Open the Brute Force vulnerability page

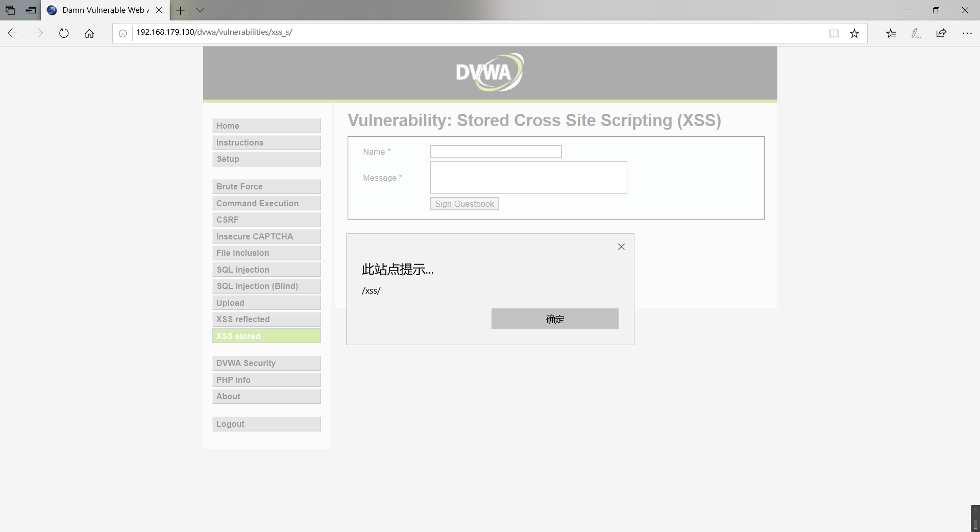[266, 186]
